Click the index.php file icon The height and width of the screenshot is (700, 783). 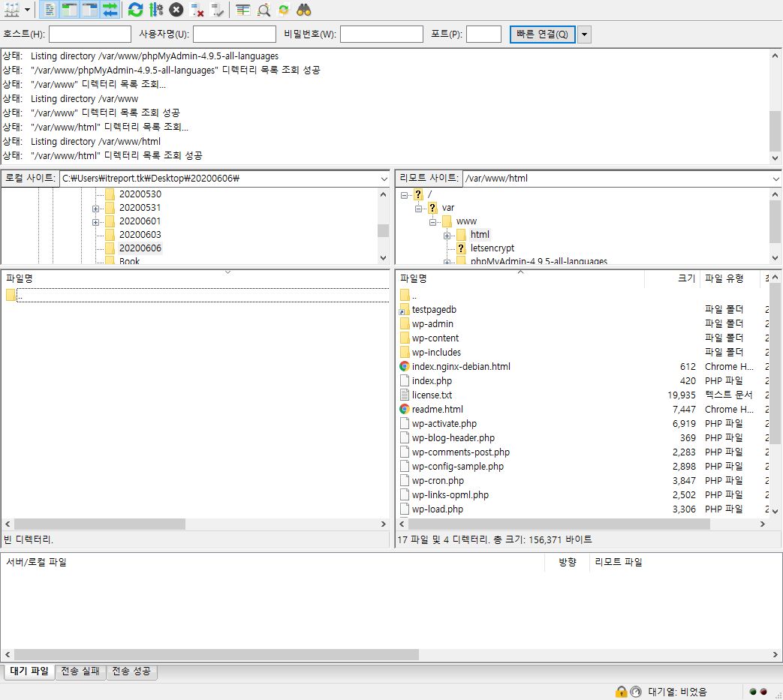tap(405, 381)
